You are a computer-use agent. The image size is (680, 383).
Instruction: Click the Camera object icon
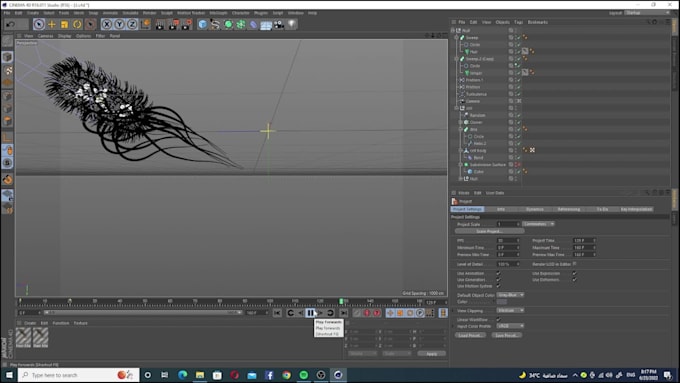279,25
